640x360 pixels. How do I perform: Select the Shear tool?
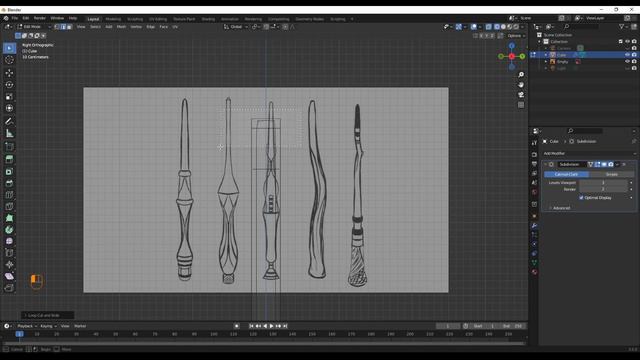[x=9, y=276]
